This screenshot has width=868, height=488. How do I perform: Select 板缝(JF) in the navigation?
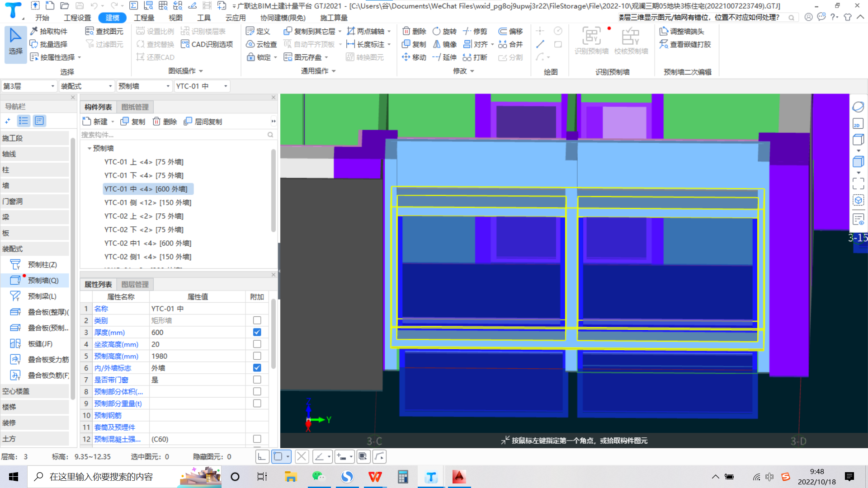(x=35, y=344)
